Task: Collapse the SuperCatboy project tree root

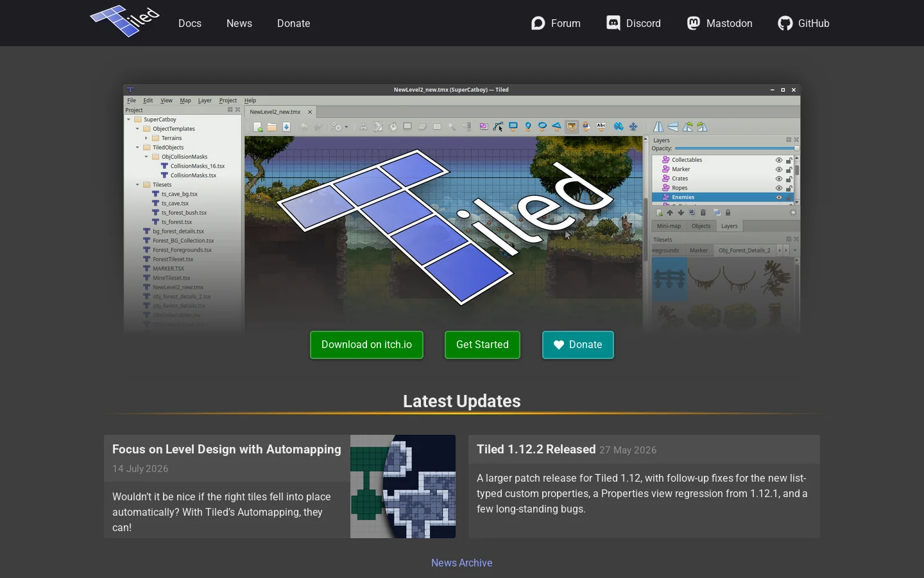Action: click(128, 119)
